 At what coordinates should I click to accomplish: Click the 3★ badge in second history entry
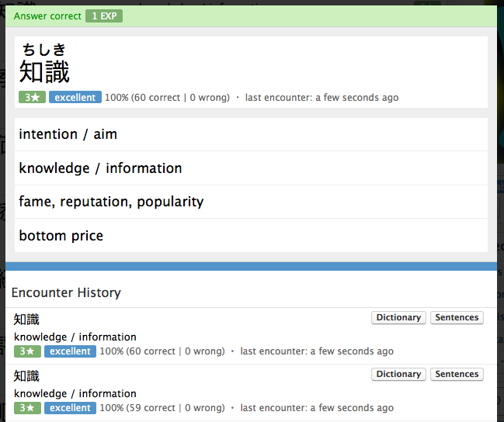pyautogui.click(x=27, y=408)
